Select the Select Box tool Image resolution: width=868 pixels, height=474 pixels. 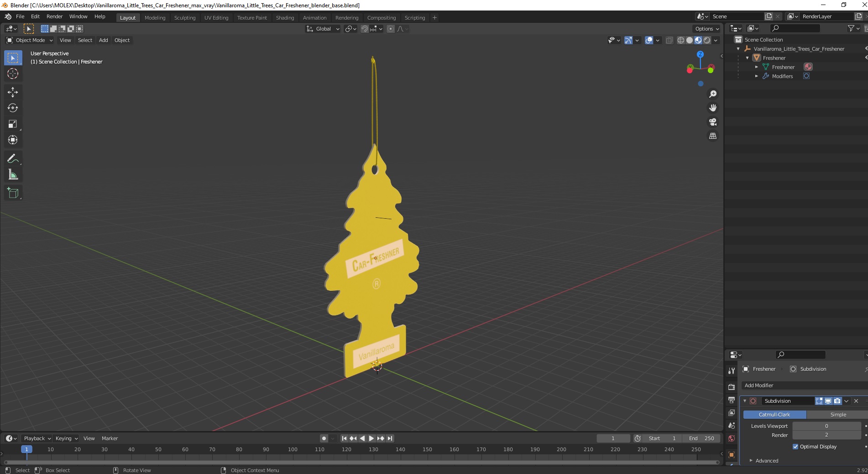(13, 58)
